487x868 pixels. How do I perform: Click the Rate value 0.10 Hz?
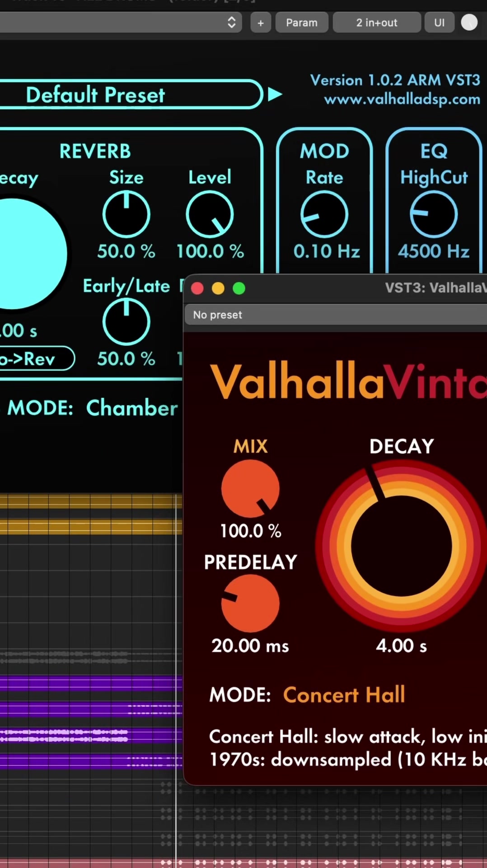[327, 251]
